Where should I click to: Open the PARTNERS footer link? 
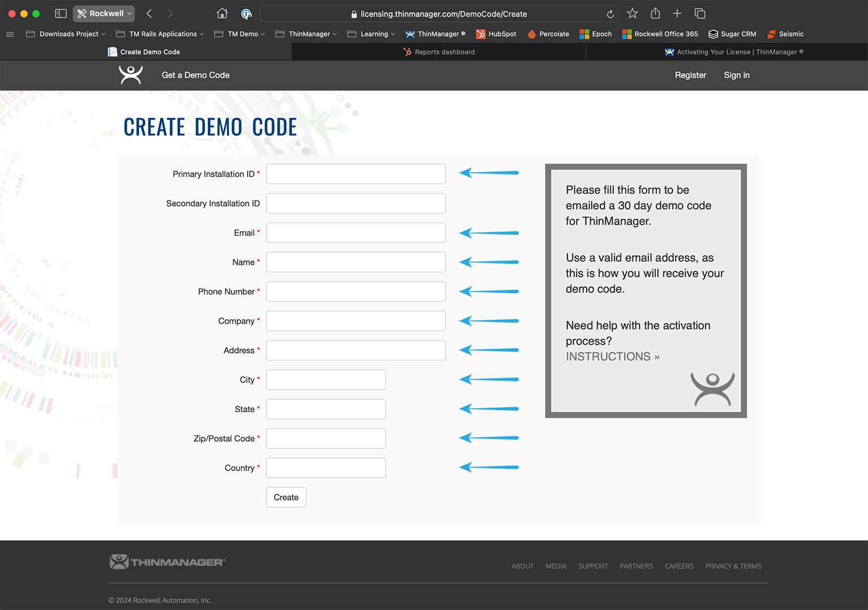click(636, 566)
